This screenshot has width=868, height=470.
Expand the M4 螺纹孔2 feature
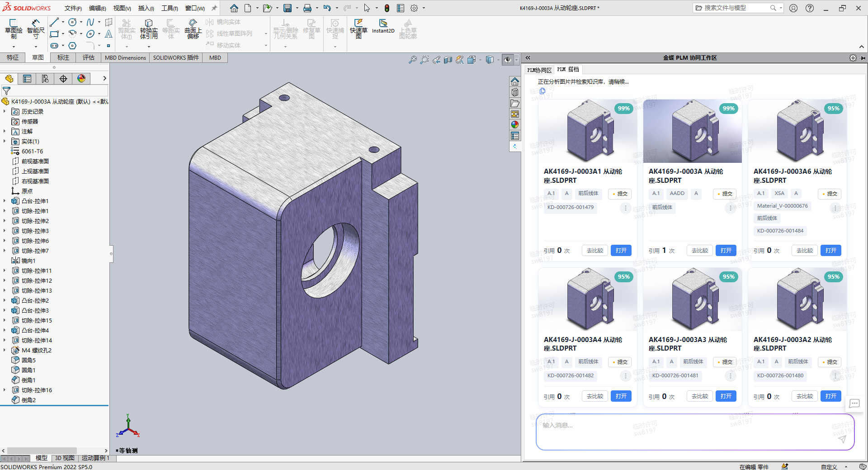tap(5, 350)
